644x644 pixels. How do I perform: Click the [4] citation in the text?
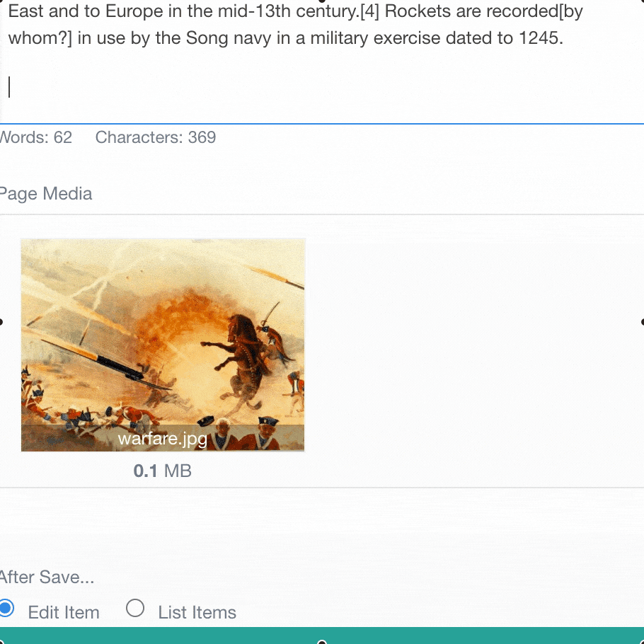click(369, 11)
